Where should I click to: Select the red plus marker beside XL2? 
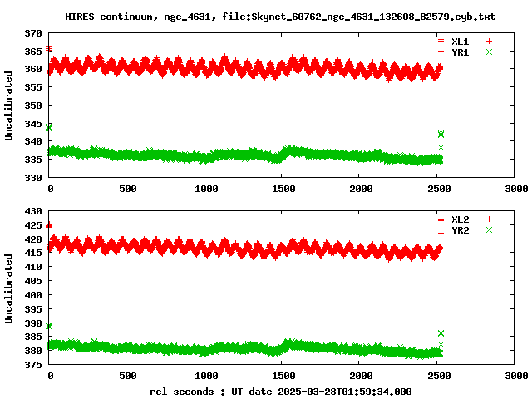tap(489, 219)
